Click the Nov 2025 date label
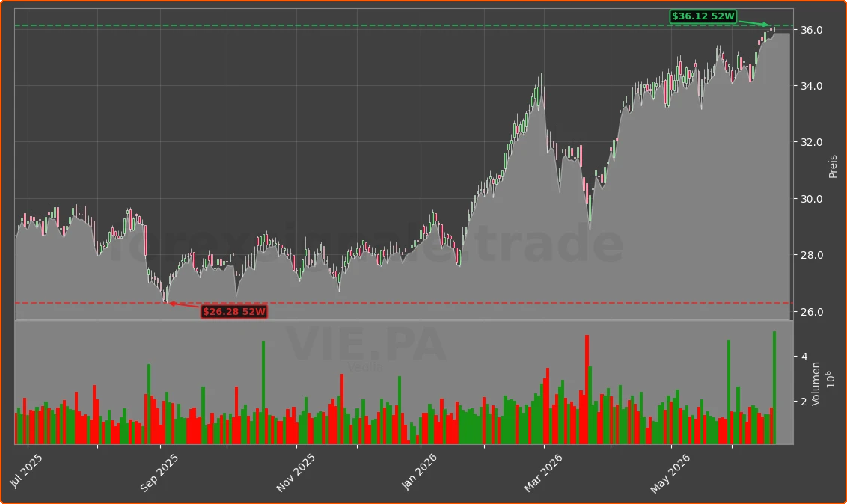The height and width of the screenshot is (504, 847). click(296, 473)
